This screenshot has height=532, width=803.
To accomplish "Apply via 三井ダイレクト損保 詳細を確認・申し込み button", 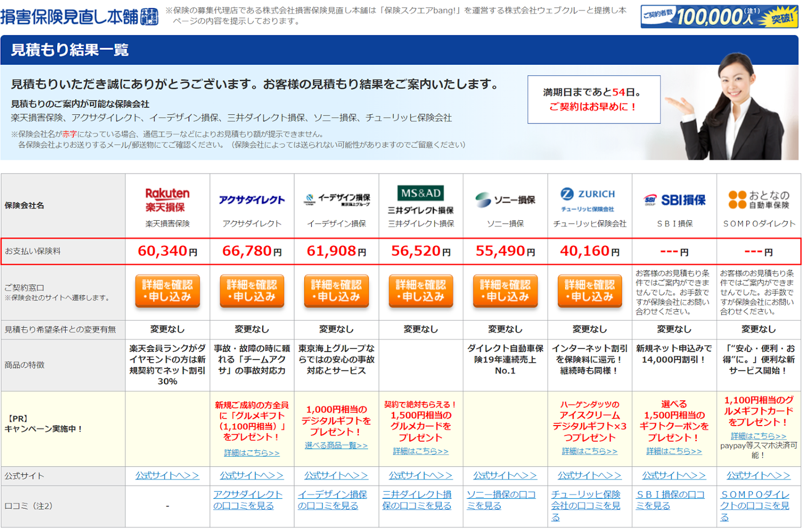I will 421,291.
